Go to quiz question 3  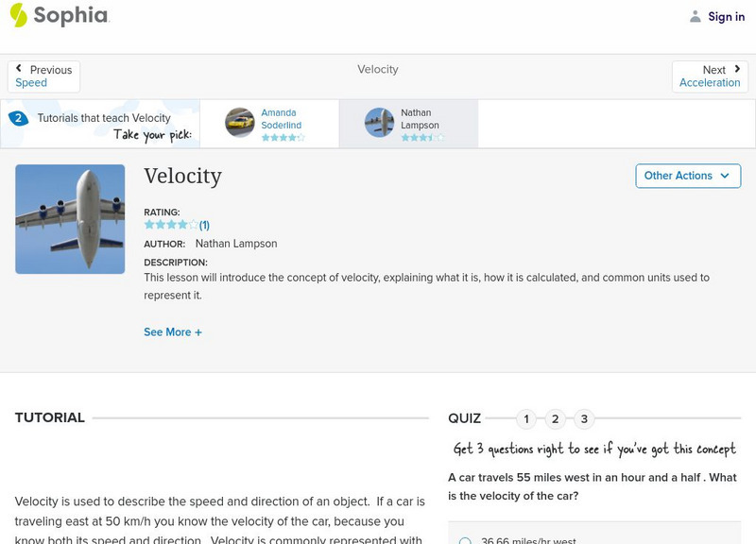584,418
